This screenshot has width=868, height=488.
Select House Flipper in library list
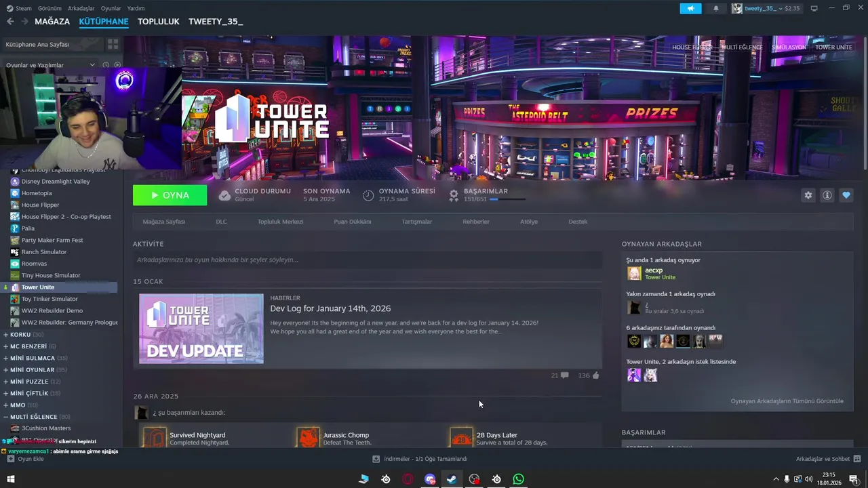click(x=40, y=205)
